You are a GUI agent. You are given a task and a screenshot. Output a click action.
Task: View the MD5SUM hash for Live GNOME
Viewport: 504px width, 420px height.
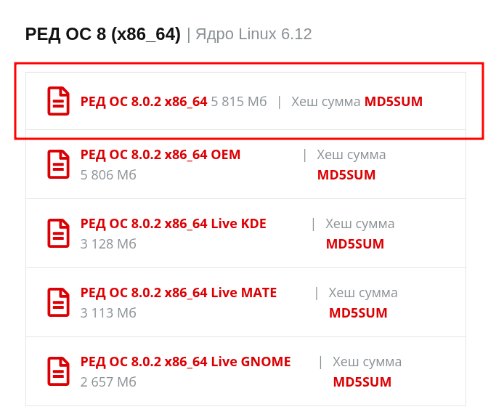point(362,382)
